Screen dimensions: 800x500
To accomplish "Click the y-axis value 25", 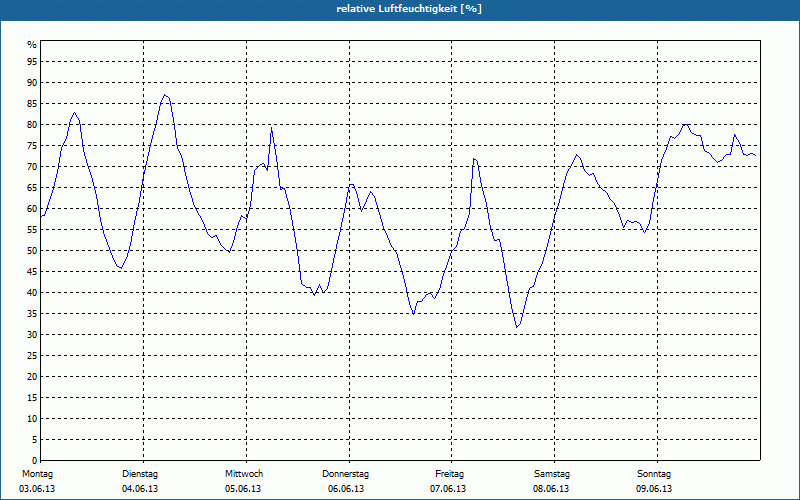I will pos(32,356).
